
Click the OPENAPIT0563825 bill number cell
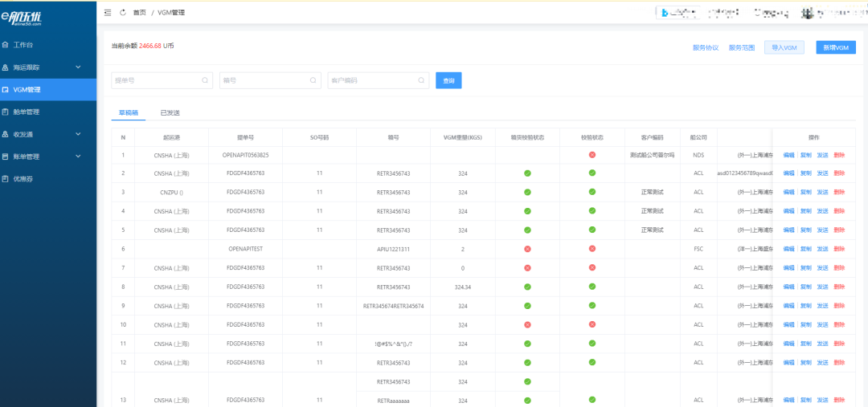[245, 155]
